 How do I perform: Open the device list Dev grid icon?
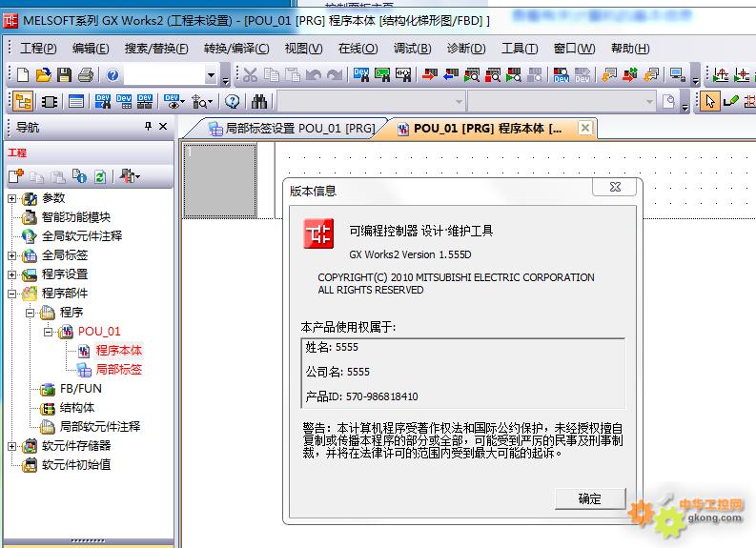coord(124,101)
